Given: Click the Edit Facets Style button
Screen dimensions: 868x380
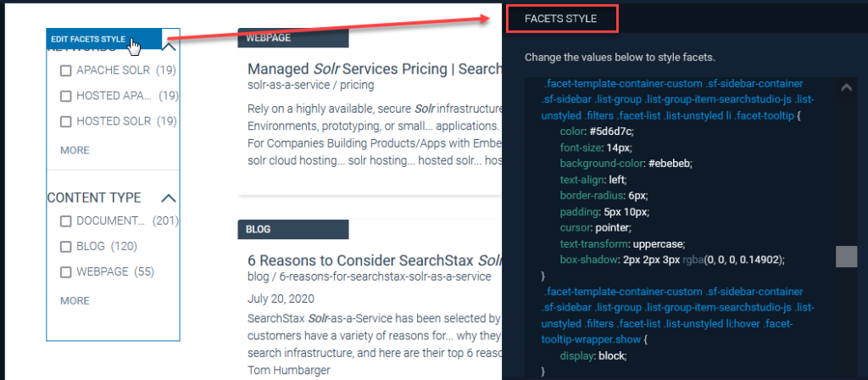Looking at the screenshot, I should pyautogui.click(x=104, y=39).
